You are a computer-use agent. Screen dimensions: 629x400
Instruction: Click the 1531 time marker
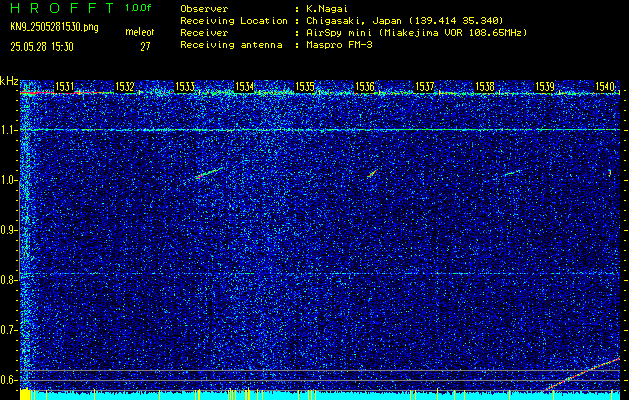[64, 86]
